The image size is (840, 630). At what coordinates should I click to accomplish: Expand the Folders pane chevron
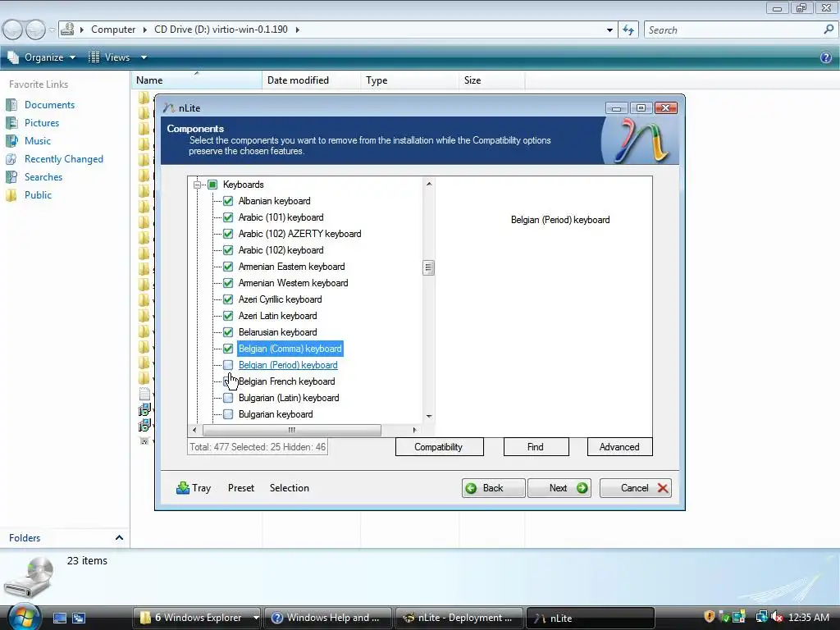point(119,537)
